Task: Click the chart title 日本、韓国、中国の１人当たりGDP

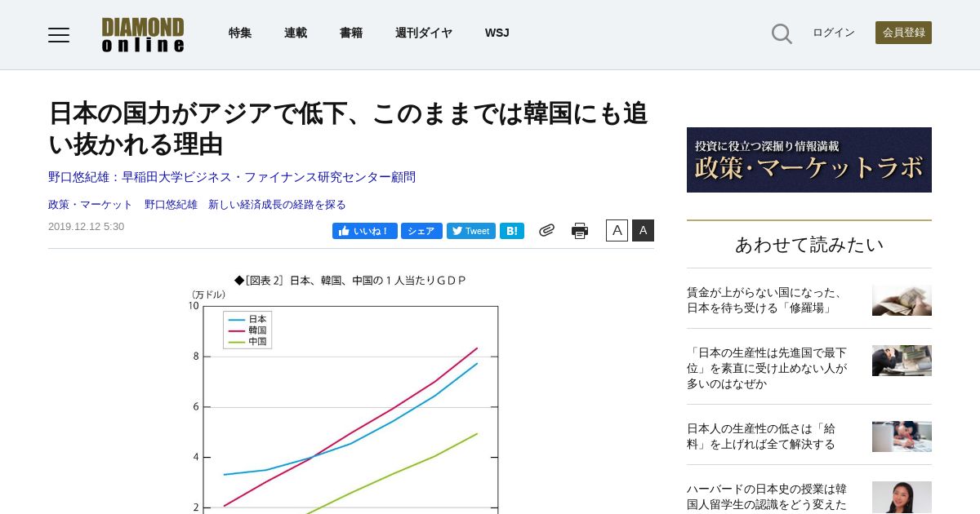Action: [350, 280]
